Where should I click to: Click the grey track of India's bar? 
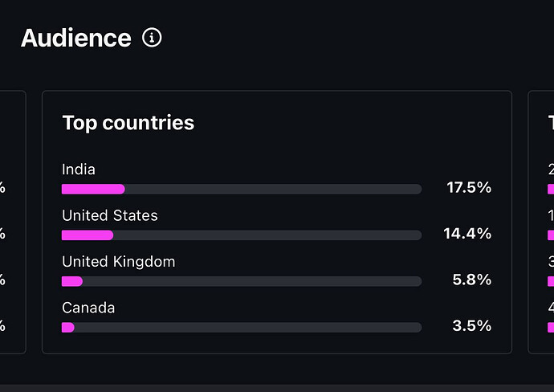pos(273,189)
